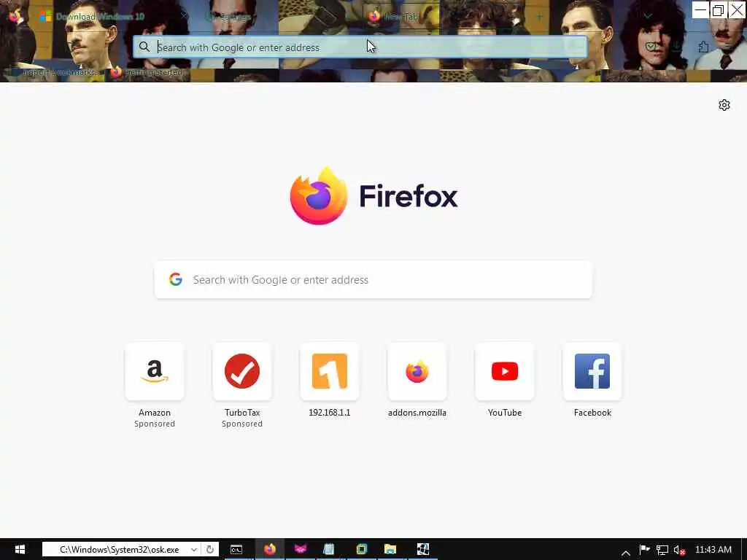Open the extensions puzzle icon
Image resolution: width=747 pixels, height=560 pixels.
703,47
